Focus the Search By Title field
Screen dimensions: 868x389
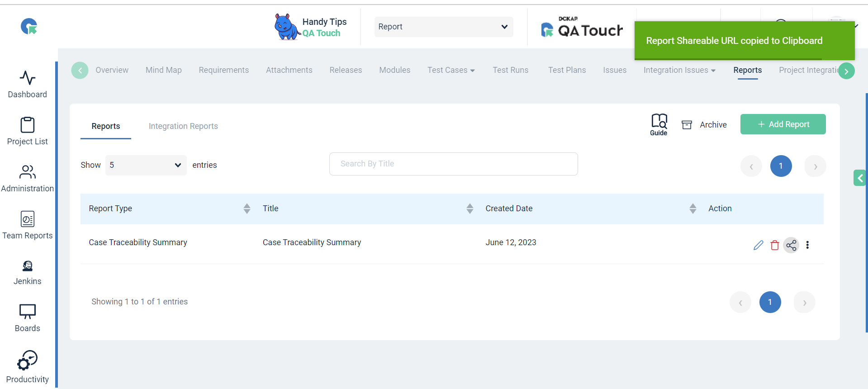(454, 164)
